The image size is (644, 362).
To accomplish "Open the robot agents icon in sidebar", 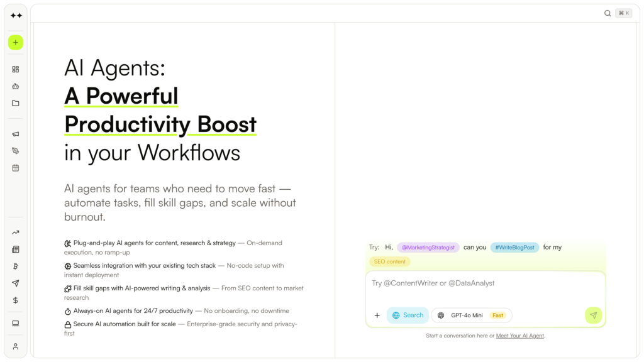I will point(16,86).
